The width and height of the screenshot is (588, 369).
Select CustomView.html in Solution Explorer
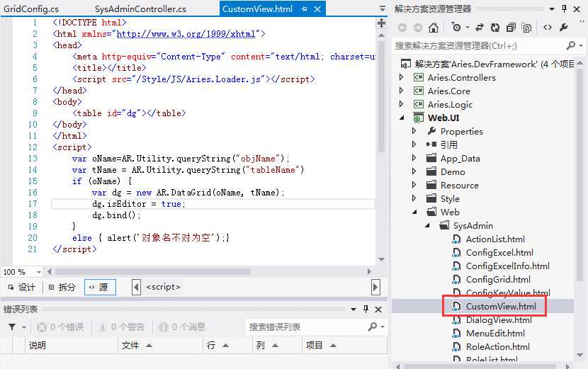coord(501,307)
